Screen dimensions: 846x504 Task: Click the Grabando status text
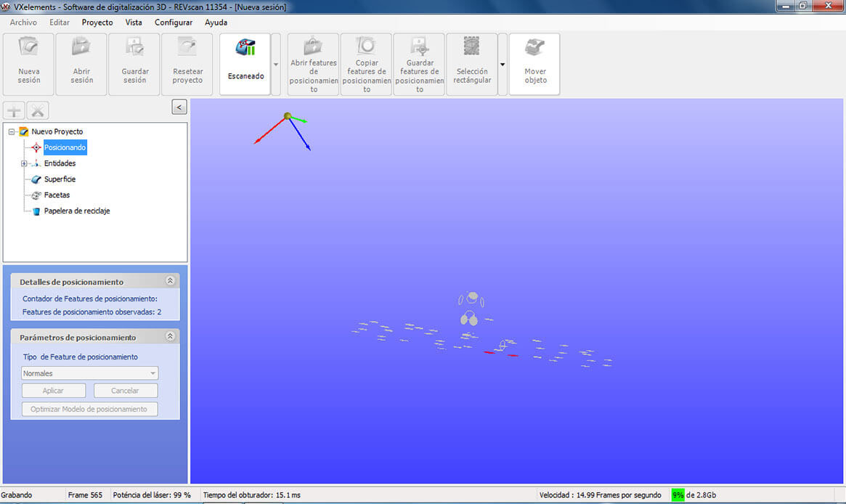pyautogui.click(x=17, y=495)
